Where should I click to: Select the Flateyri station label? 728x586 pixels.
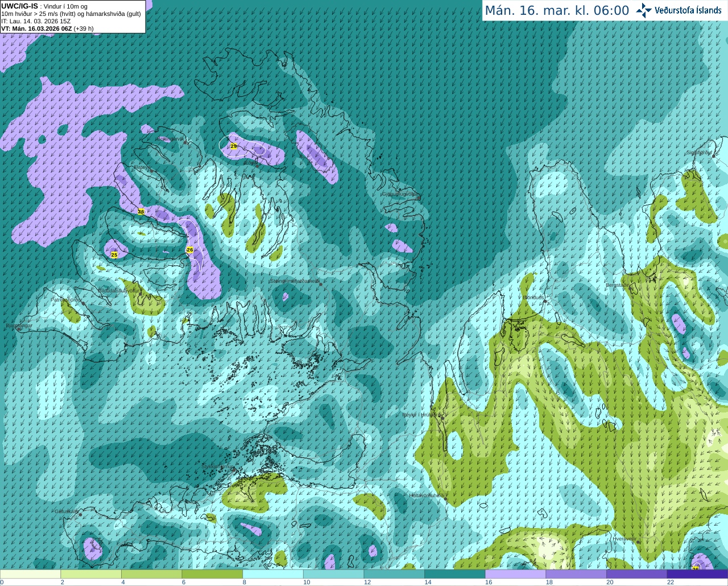tap(142, 168)
